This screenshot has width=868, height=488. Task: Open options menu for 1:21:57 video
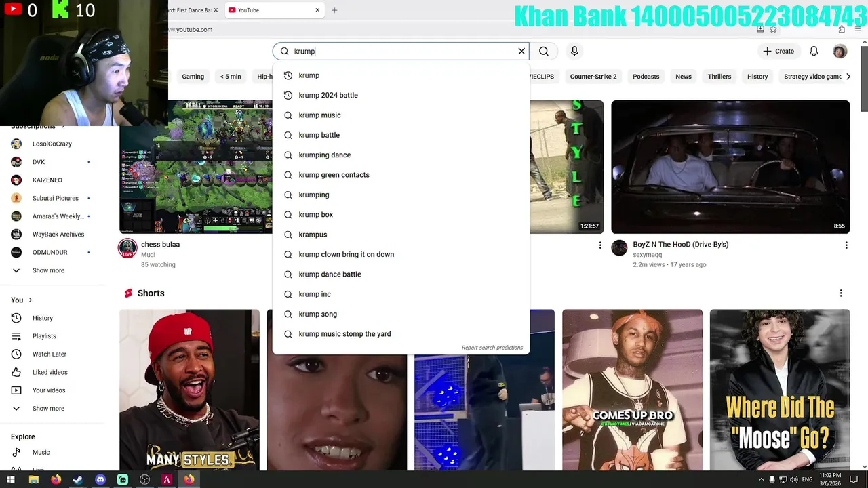pos(599,245)
